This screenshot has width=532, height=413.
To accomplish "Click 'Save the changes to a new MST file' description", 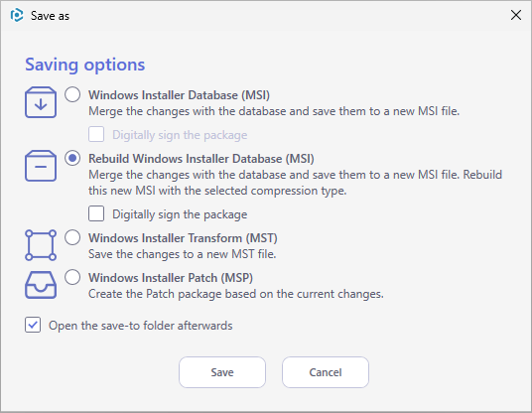I will click(x=183, y=254).
